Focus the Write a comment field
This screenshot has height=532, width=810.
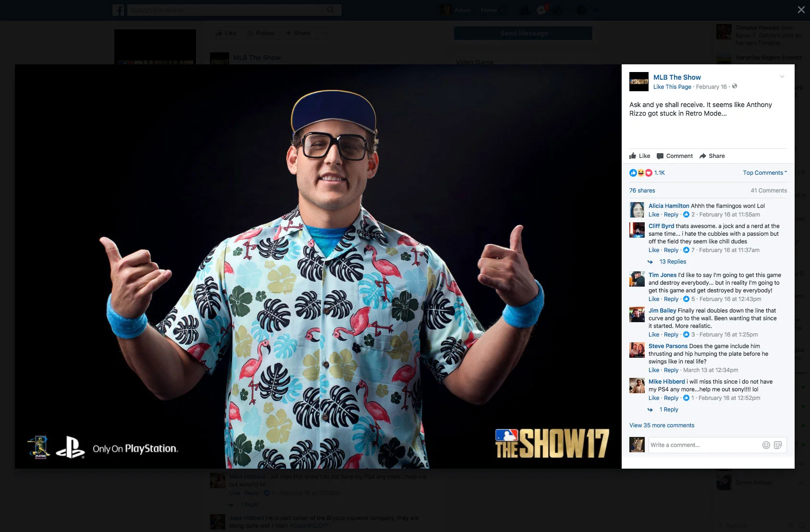[704, 445]
